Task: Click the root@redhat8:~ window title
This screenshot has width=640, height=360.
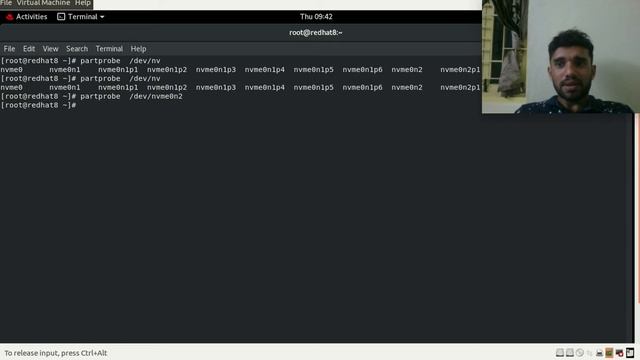Action: point(316,33)
